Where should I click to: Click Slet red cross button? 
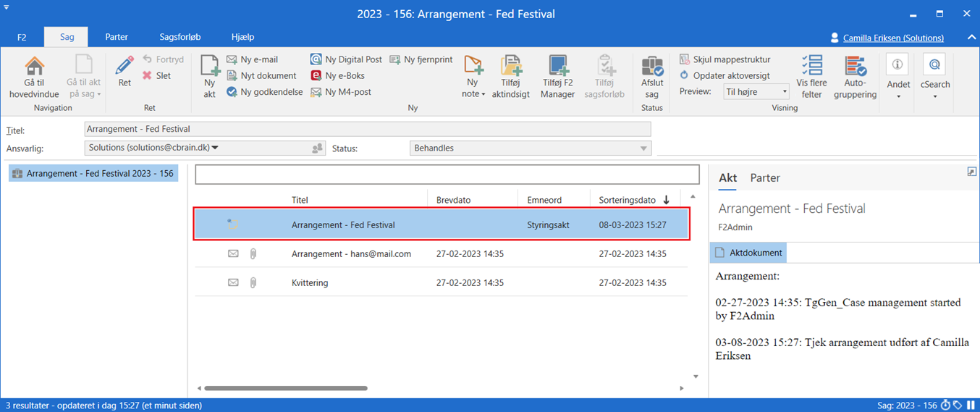[x=156, y=75]
